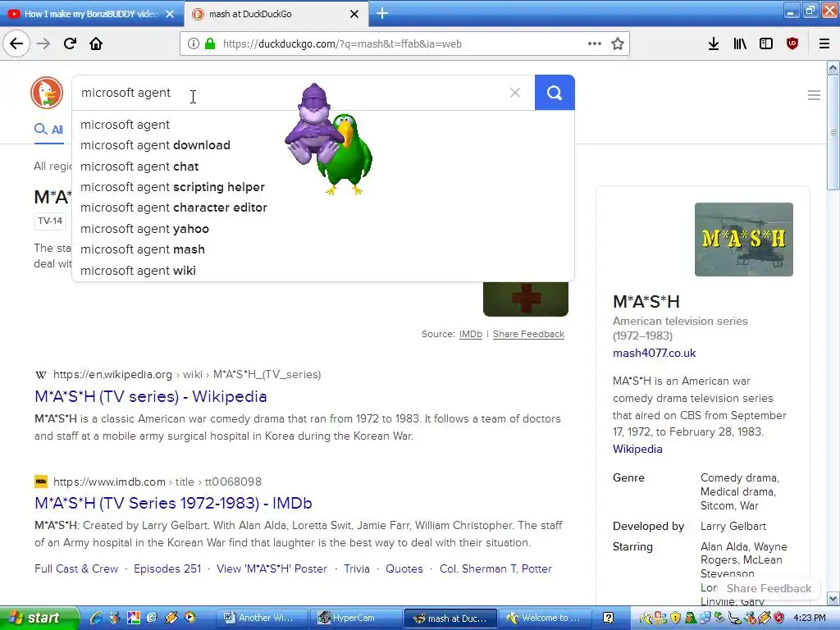Reload the page with the refresh icon
The width and height of the screenshot is (840, 630).
click(x=70, y=44)
